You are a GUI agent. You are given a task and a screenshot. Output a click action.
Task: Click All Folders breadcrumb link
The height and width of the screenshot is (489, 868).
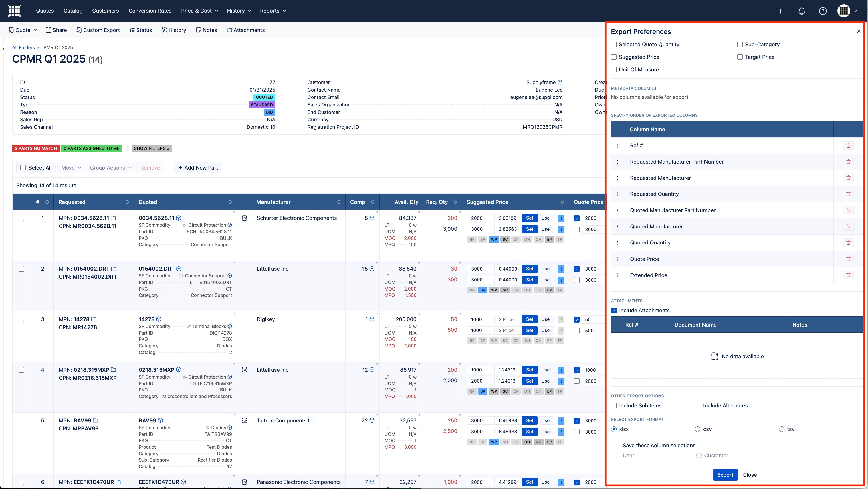23,47
